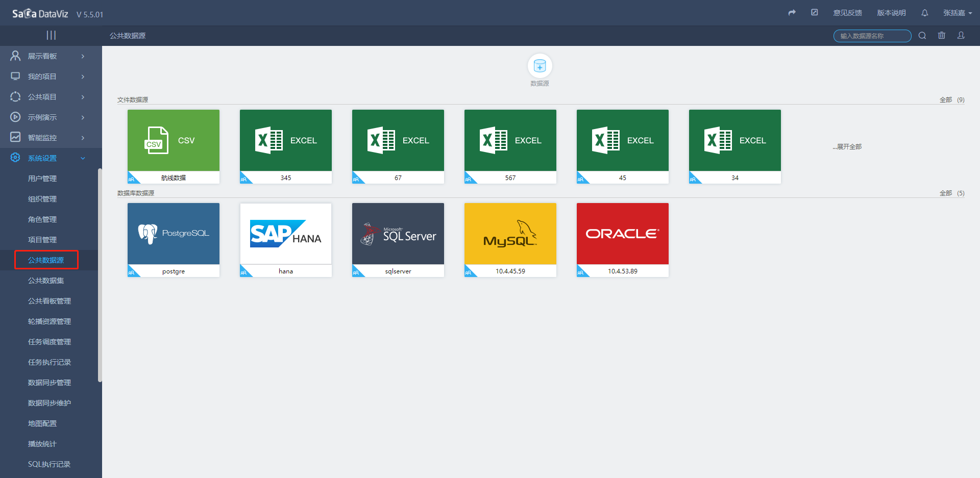Click the edit note icon beside 意见反馈
980x478 pixels.
click(x=815, y=12)
